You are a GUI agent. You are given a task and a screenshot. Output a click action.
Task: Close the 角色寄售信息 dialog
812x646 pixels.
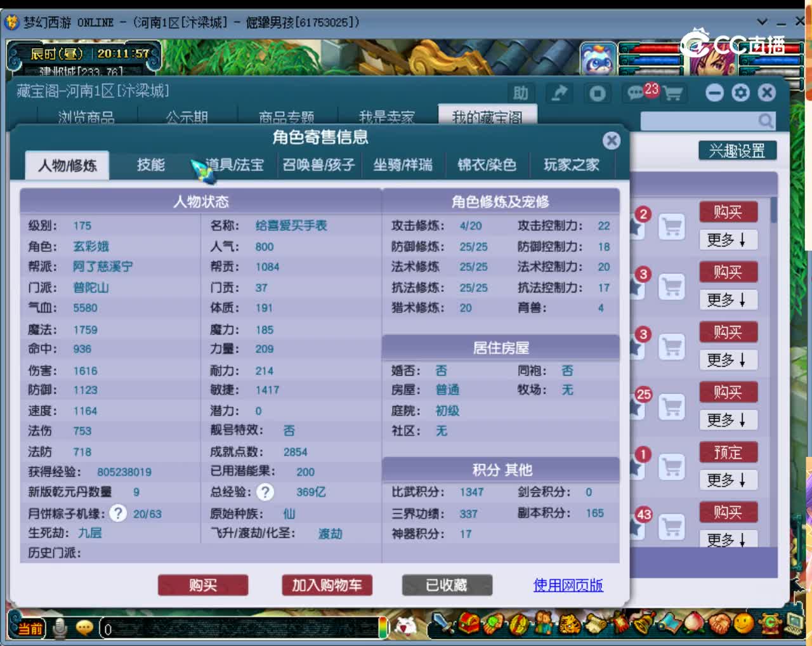pyautogui.click(x=612, y=140)
